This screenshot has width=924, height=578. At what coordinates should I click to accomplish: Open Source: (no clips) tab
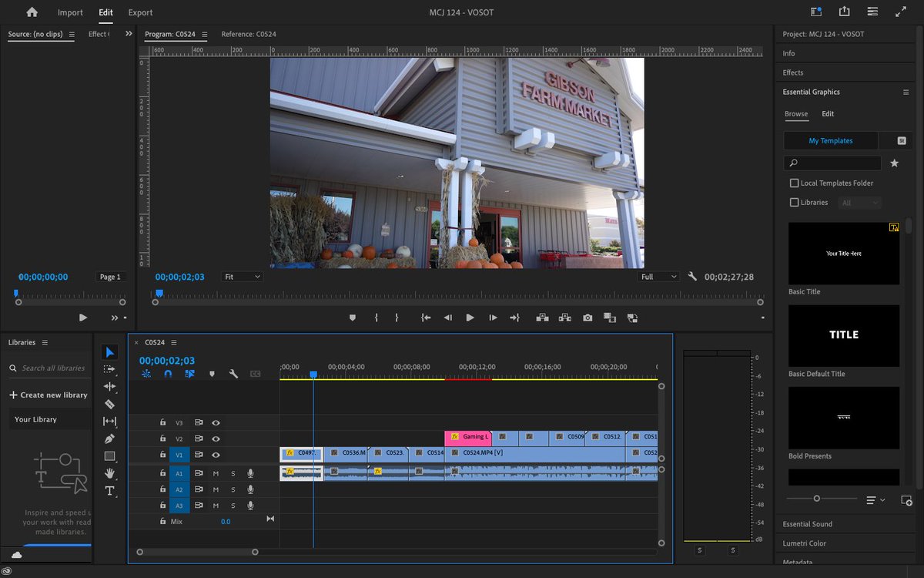point(35,34)
